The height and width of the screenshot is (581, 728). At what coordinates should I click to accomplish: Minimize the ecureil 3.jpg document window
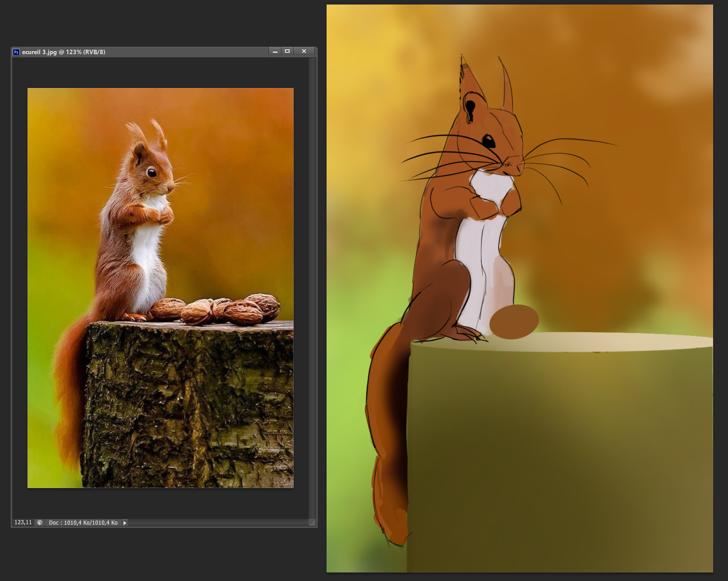(x=275, y=51)
